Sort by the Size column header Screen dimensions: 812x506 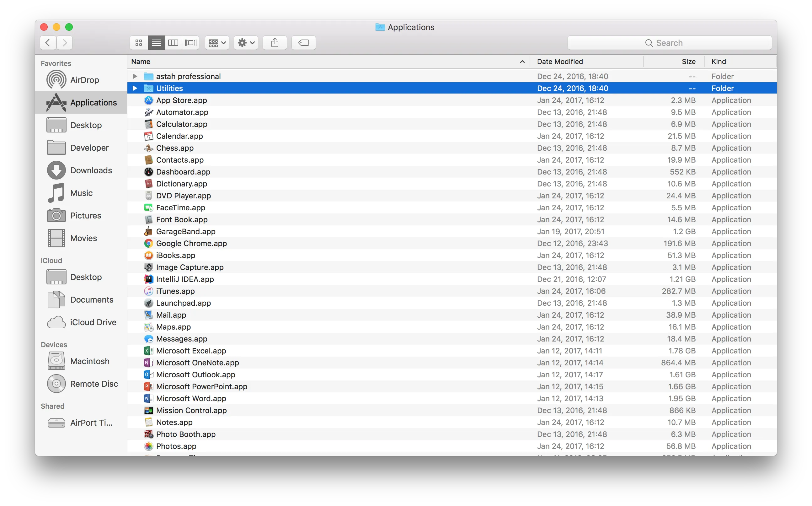click(x=688, y=62)
